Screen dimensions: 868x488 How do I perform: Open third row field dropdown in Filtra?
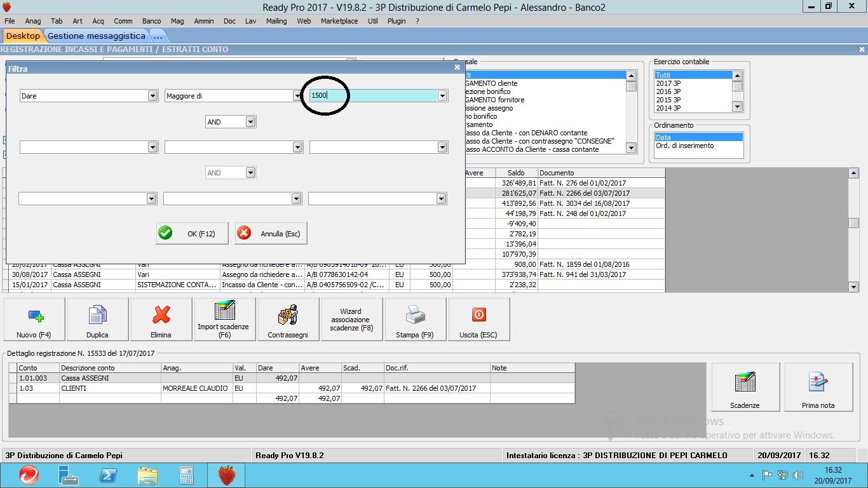[x=151, y=198]
